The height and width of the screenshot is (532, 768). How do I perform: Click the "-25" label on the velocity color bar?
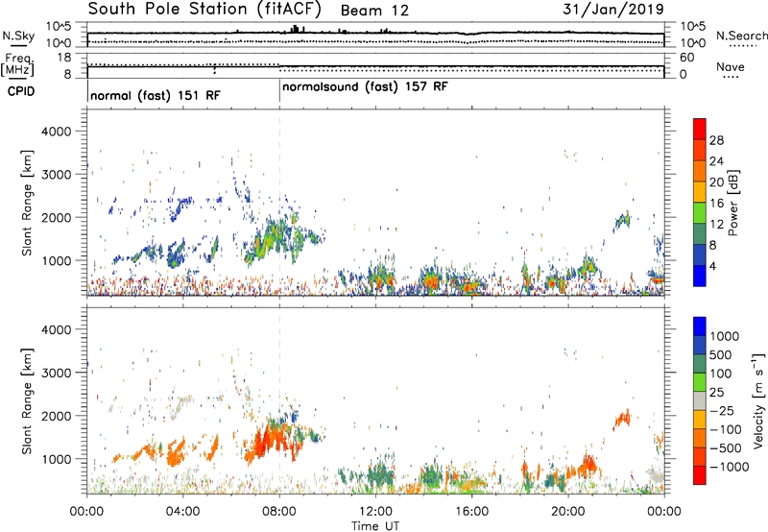[x=721, y=410]
